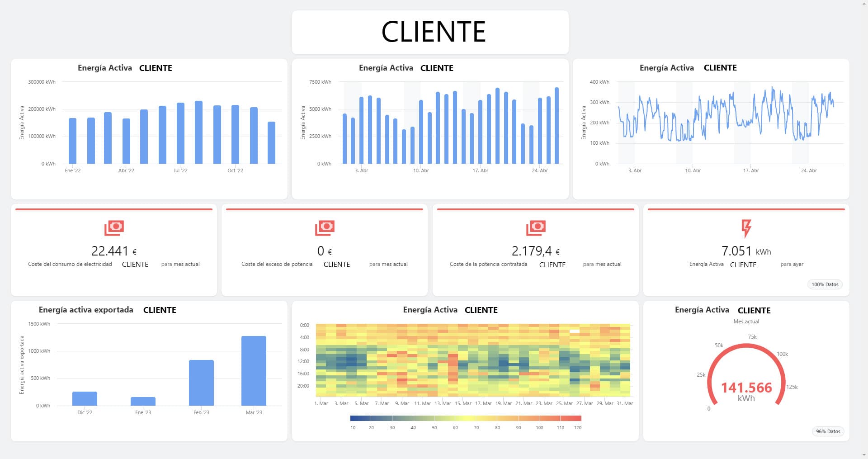Click the scrollbar up arrow at top right
This screenshot has height=459, width=868.
tap(864, 3)
